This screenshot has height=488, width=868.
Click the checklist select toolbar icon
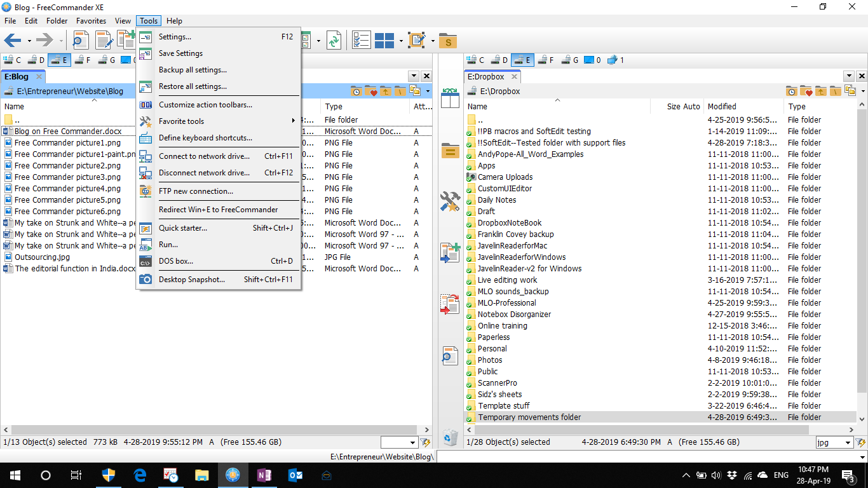(361, 41)
